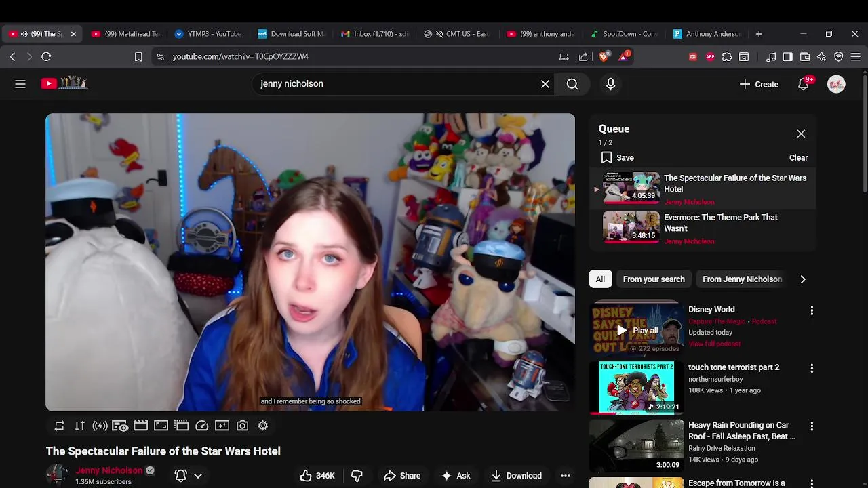868x488 pixels.
Task: Toggle the eye overlay icon under video
Action: 120,426
